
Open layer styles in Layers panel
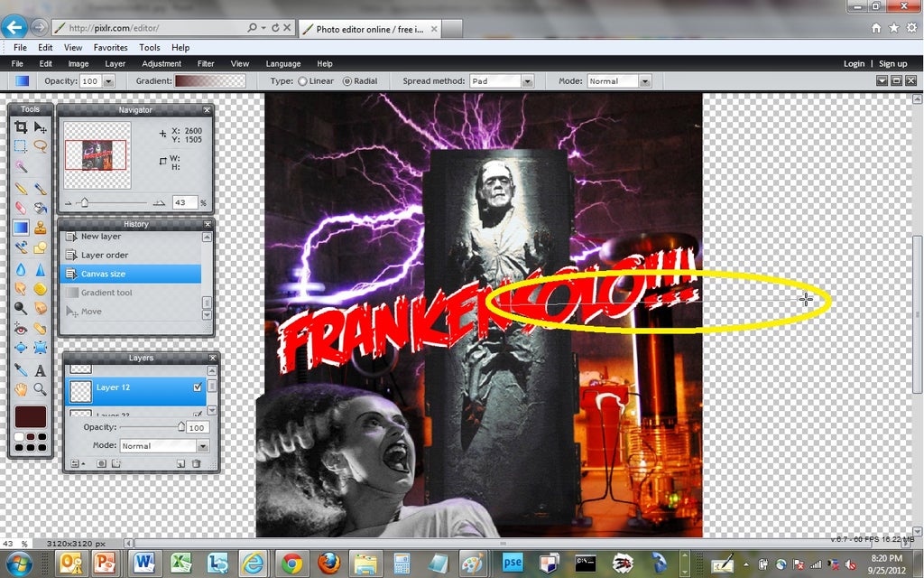[x=116, y=464]
